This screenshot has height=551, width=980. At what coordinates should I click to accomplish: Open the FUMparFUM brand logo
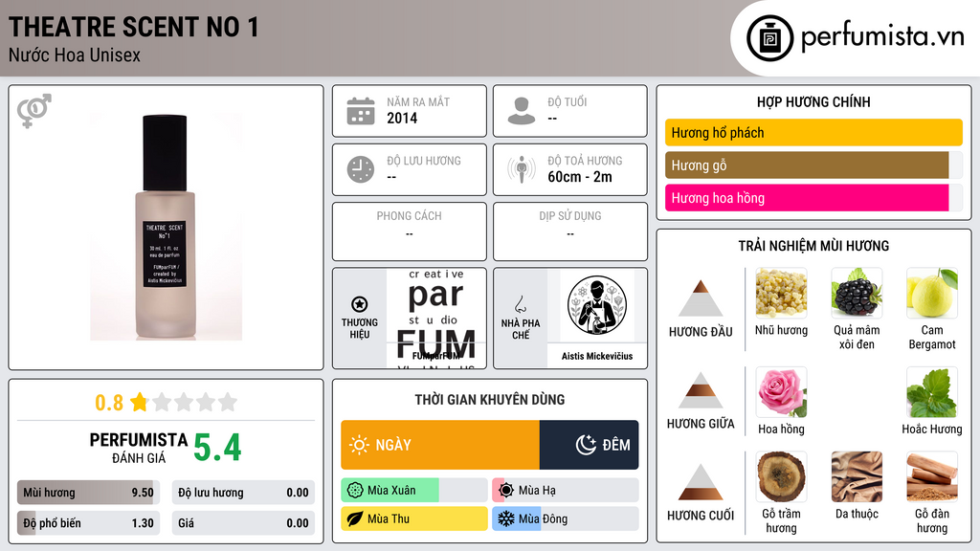(x=436, y=319)
